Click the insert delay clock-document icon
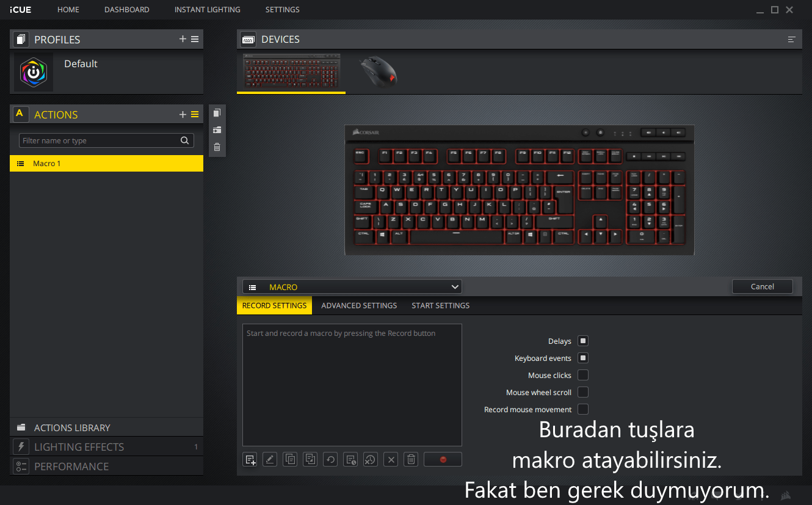The width and height of the screenshot is (812, 505). click(350, 460)
